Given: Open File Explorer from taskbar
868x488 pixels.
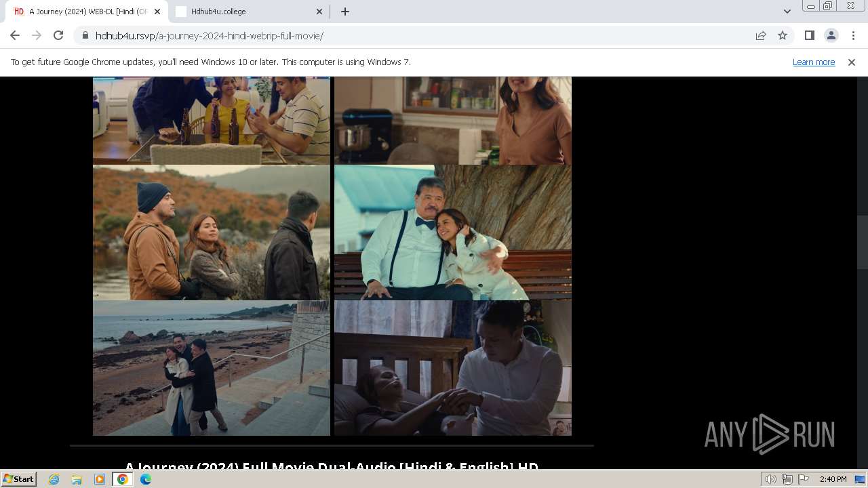Looking at the screenshot, I should click(77, 479).
